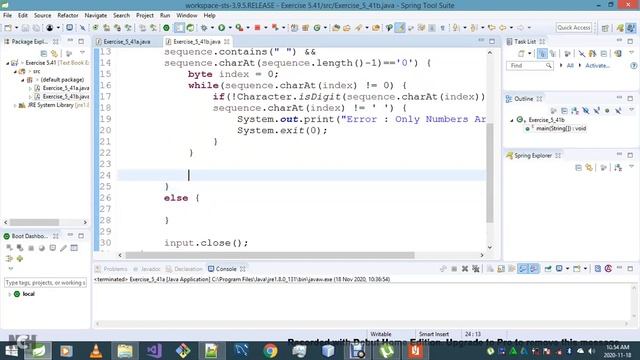Click Remove Launch X icon in Console

pos(465,269)
